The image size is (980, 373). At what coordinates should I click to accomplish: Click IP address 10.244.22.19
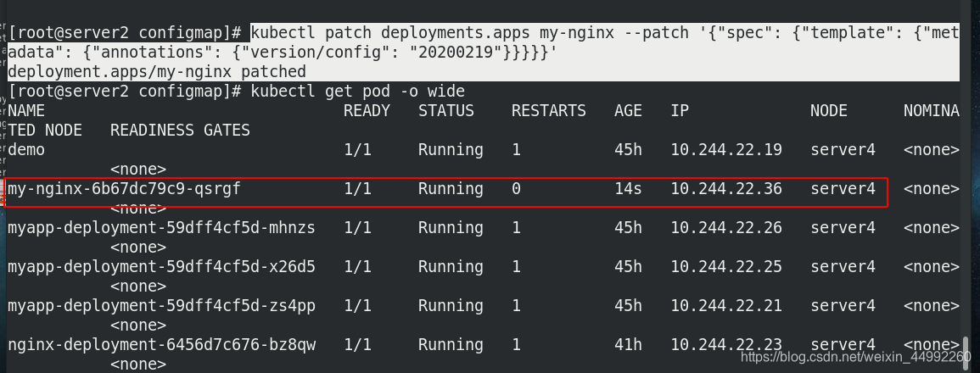[726, 150]
